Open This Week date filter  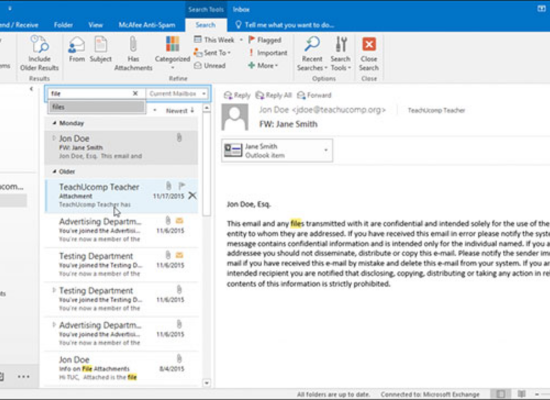click(x=218, y=40)
